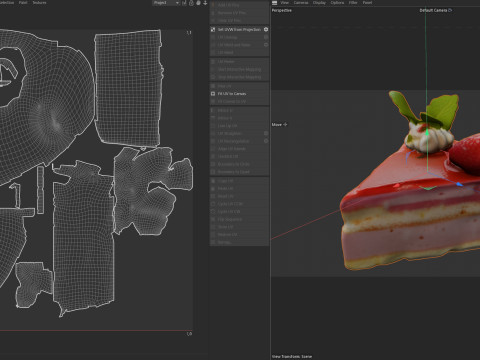Click the icon beside Default Camera label
480x360 pixels.
(450, 10)
